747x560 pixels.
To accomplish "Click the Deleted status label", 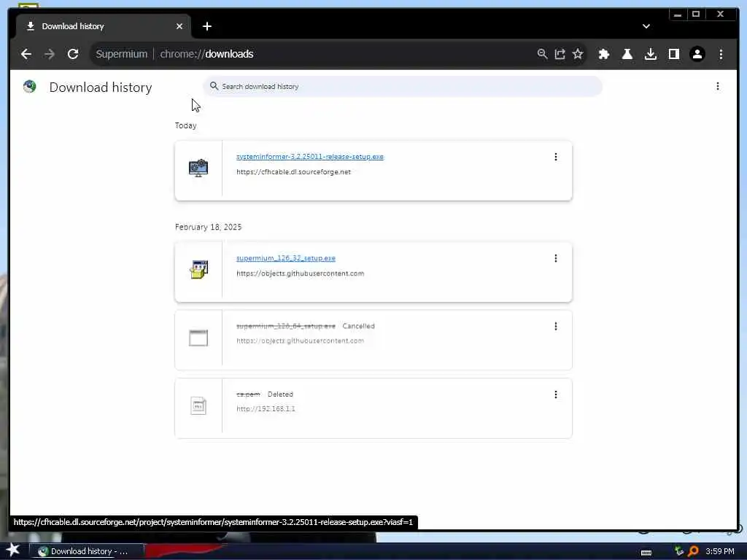I will coord(280,394).
